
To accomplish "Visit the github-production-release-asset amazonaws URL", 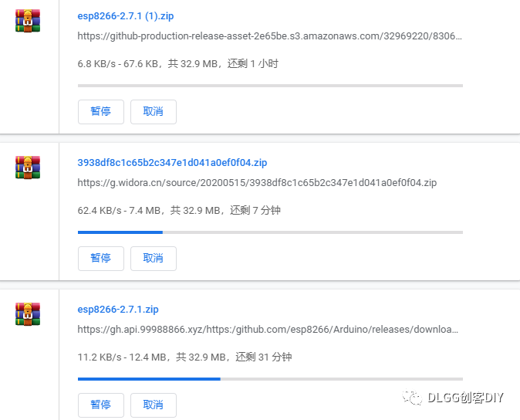I will pos(269,36).
